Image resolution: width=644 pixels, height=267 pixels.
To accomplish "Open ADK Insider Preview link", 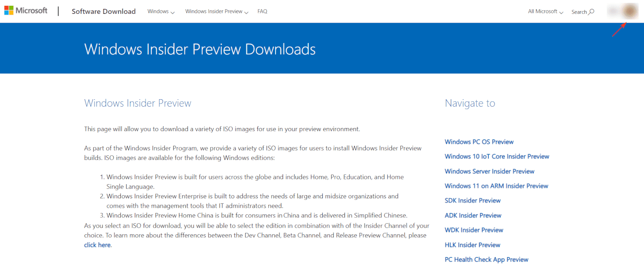I will click(473, 215).
